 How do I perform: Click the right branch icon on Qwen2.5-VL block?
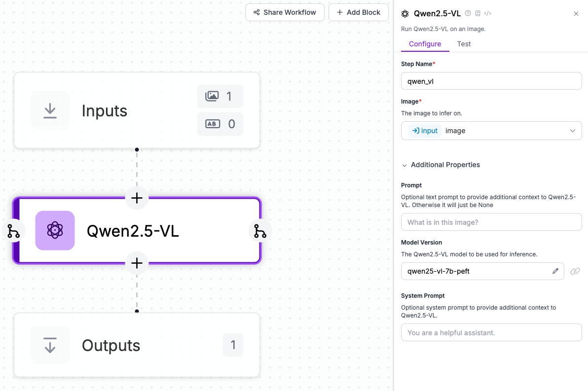260,231
